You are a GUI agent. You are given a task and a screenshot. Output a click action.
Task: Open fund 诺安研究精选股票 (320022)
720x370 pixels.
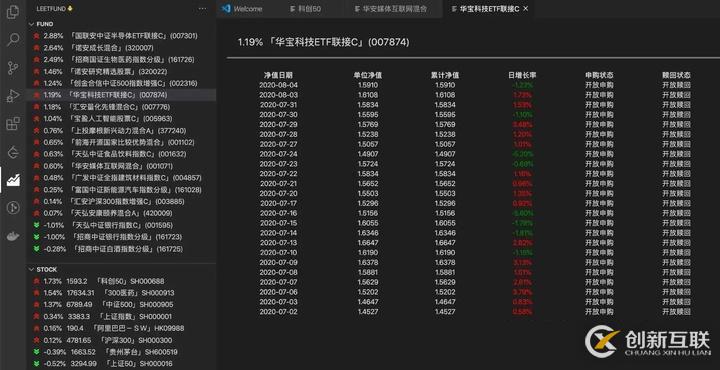pyautogui.click(x=122, y=72)
